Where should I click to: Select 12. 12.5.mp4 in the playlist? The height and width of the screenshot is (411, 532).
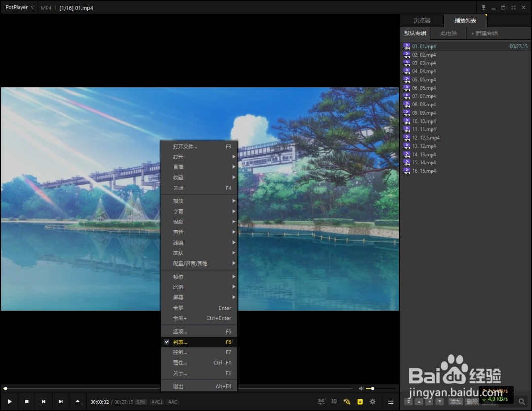pos(465,138)
